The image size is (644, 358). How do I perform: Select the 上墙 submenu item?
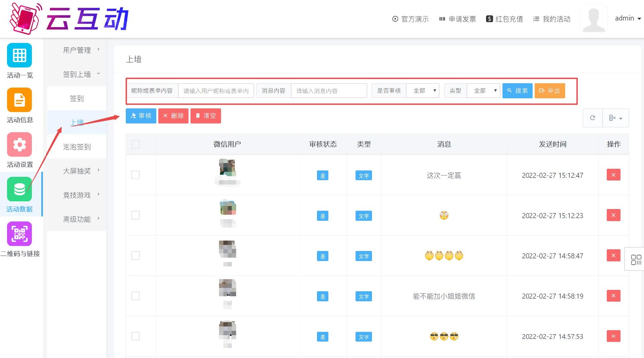click(x=77, y=122)
